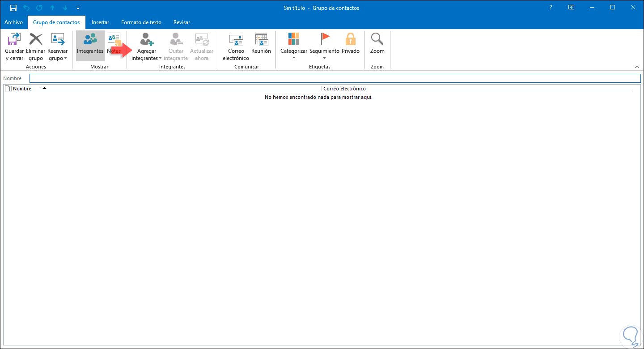
Task: Click Correo electrónico ribbon button
Action: (x=236, y=47)
